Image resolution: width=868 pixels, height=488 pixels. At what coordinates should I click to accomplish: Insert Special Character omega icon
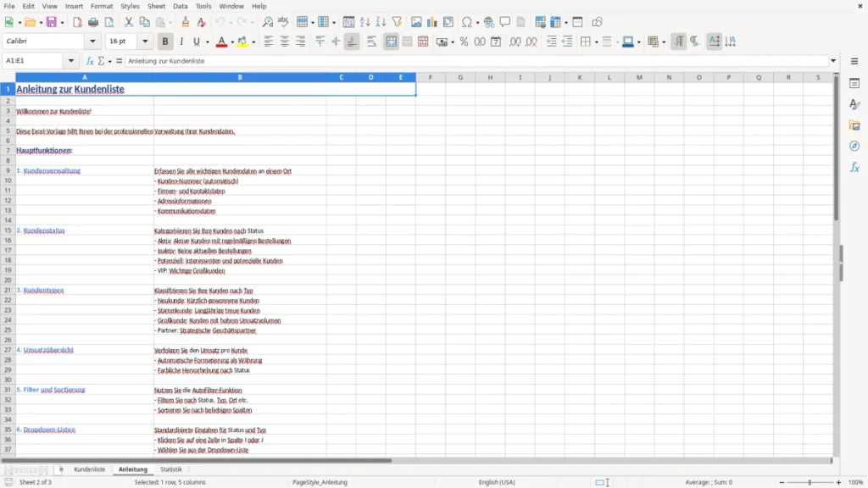tap(467, 22)
